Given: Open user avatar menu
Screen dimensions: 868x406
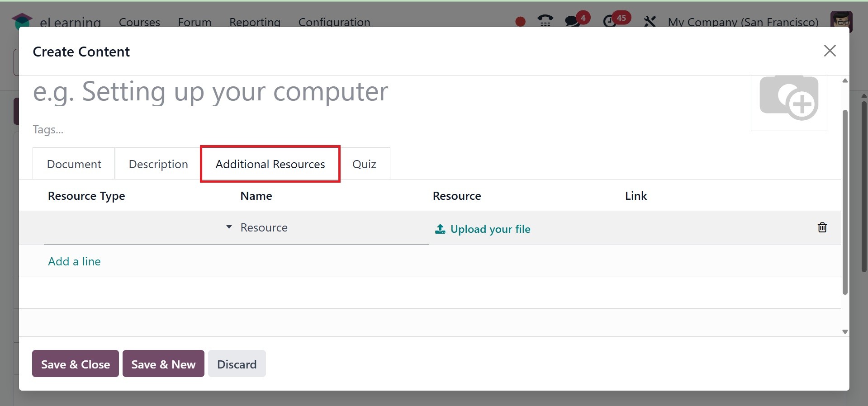Looking at the screenshot, I should tap(841, 21).
